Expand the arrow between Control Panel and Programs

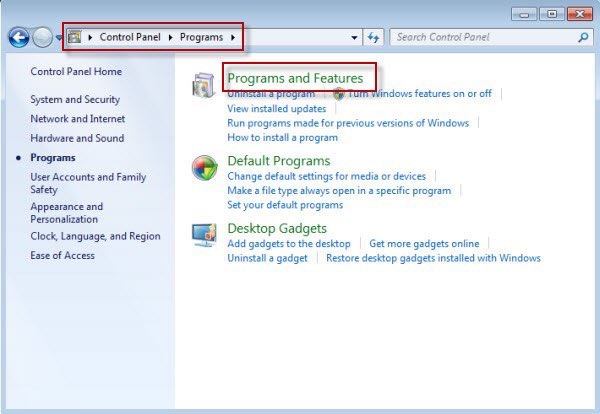click(x=171, y=37)
